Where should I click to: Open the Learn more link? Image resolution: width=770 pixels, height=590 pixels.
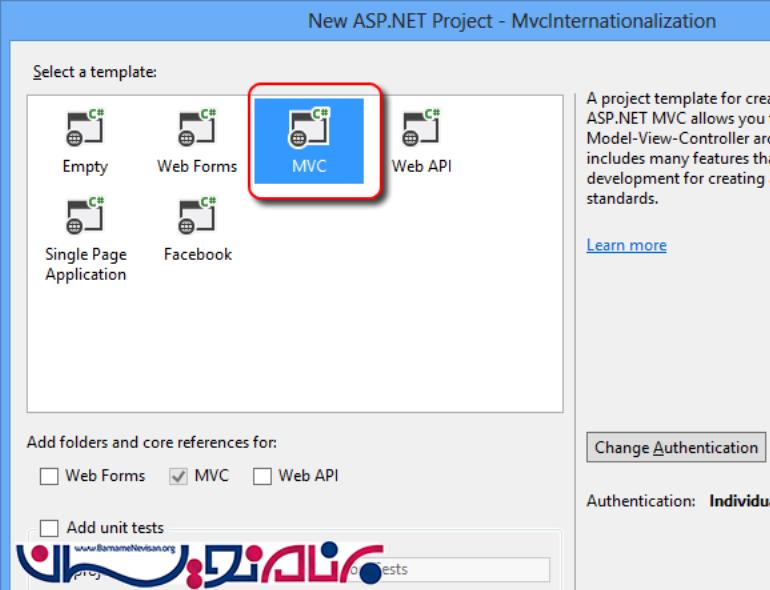tap(627, 245)
